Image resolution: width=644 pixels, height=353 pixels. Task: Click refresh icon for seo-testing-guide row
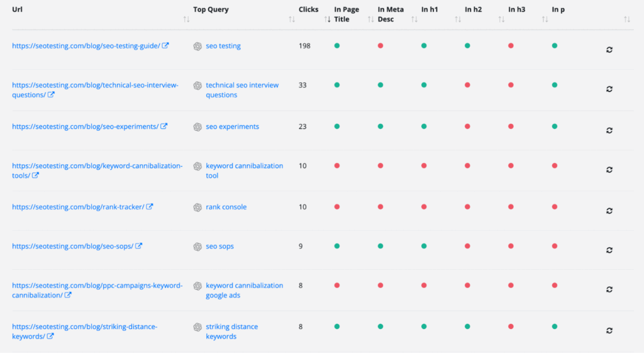click(x=609, y=50)
